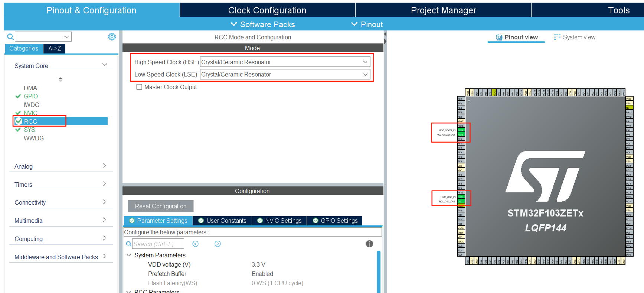The height and width of the screenshot is (293, 644).
Task: Click the green check beside GPIO
Action: click(18, 96)
